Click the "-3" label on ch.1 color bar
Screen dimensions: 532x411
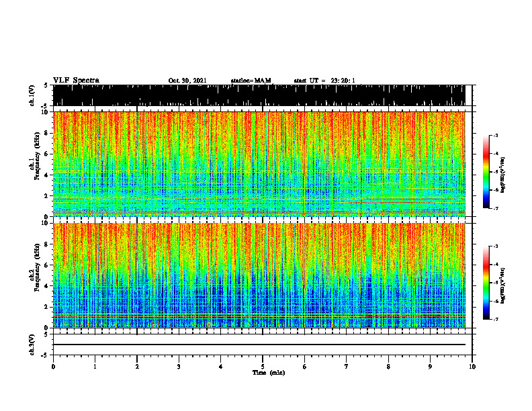[496, 135]
